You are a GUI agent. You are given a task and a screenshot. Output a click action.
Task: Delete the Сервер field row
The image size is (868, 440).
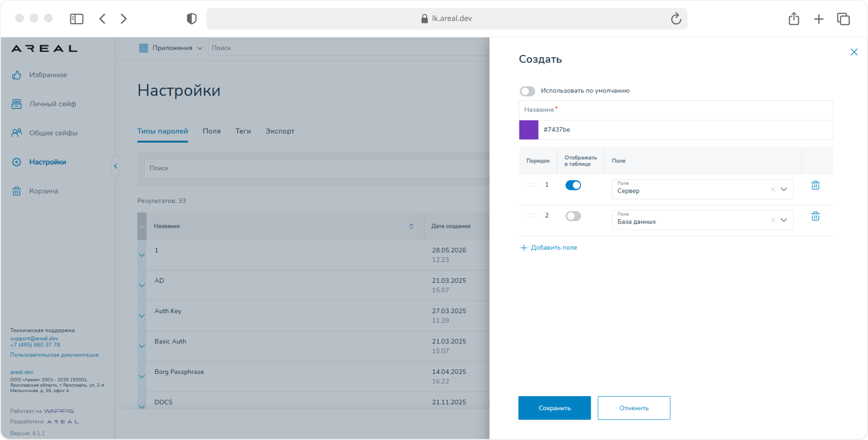coord(815,185)
